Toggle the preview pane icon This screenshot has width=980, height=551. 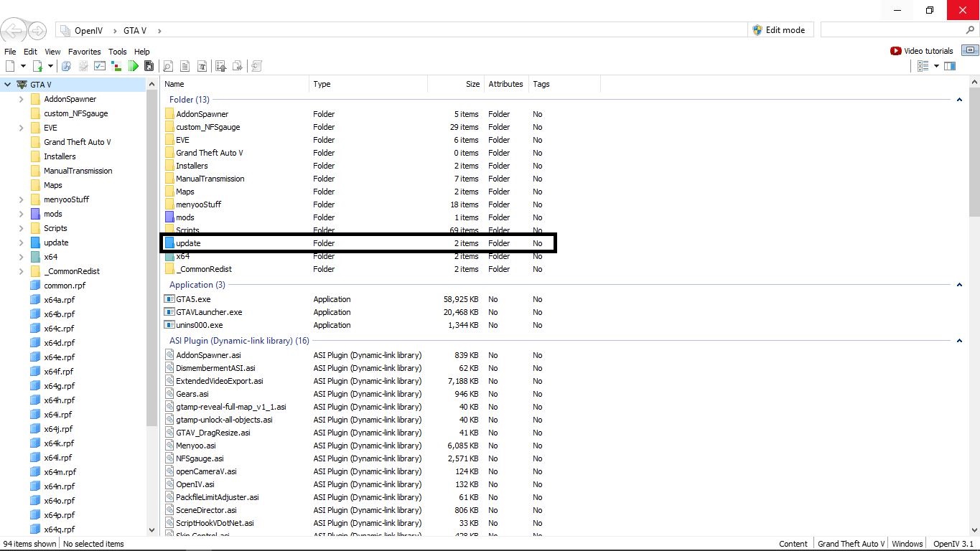point(950,66)
